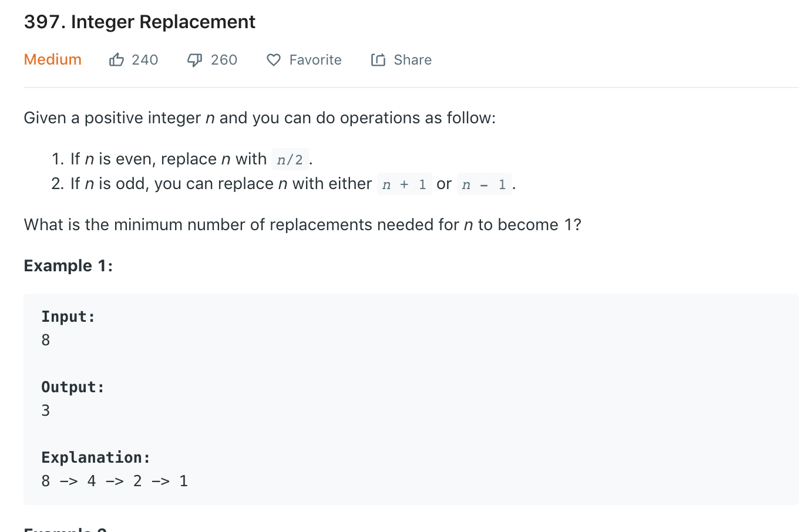Click the thumbs-down dislike icon
807x532 pixels.
[194, 60]
